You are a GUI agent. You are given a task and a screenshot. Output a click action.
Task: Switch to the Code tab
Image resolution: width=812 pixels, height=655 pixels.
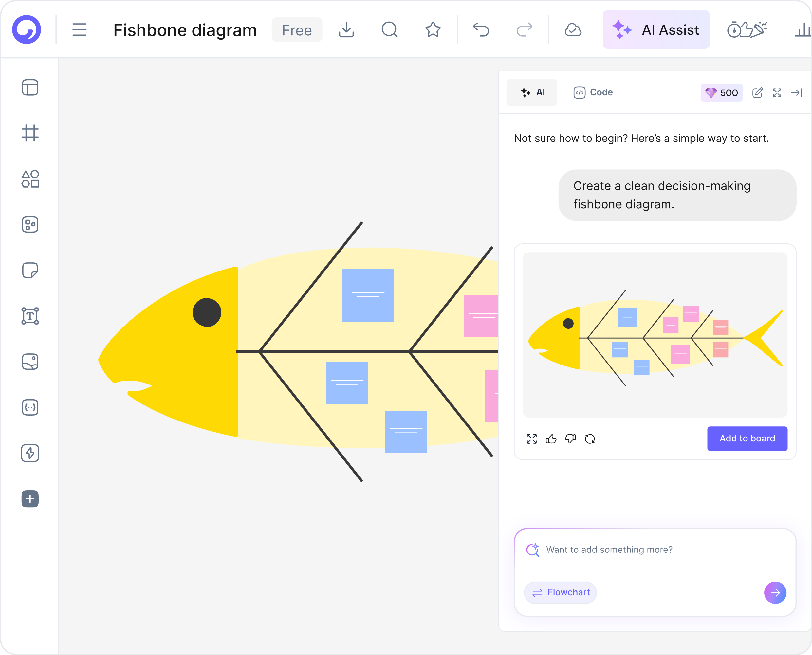coord(593,92)
